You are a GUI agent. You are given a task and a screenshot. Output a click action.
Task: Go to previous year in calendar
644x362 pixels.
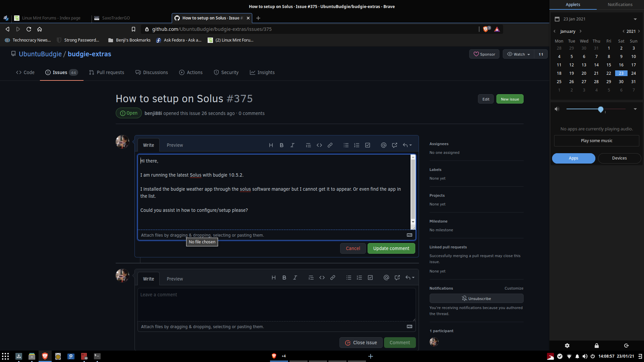(624, 31)
